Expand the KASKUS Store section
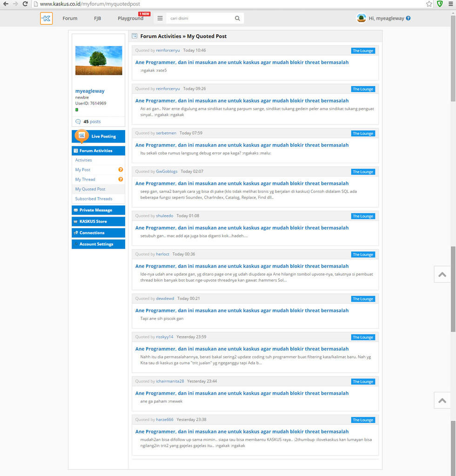 pyautogui.click(x=99, y=221)
